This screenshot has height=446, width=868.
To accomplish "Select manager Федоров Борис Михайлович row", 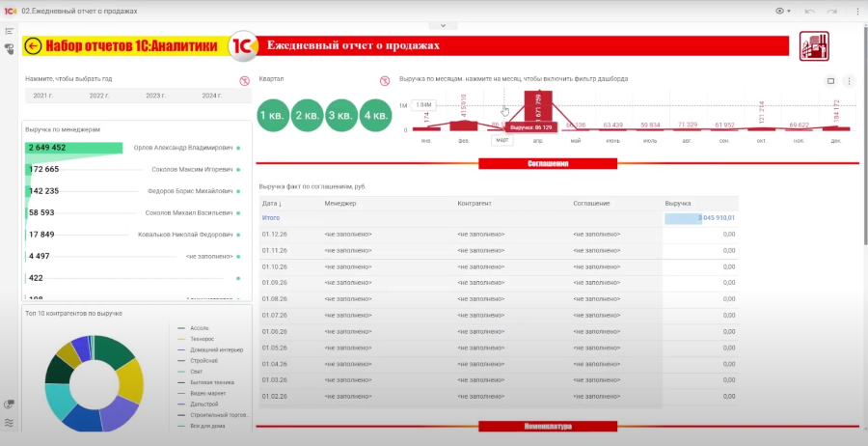I will 133,191.
